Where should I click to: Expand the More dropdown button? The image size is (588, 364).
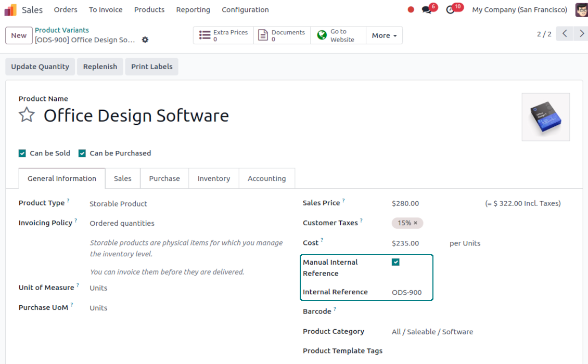tap(384, 35)
